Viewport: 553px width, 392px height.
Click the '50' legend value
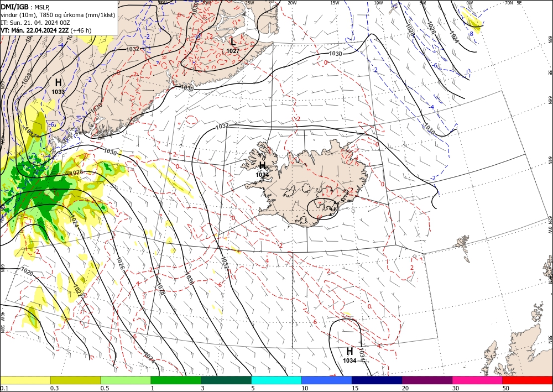pyautogui.click(x=506, y=388)
